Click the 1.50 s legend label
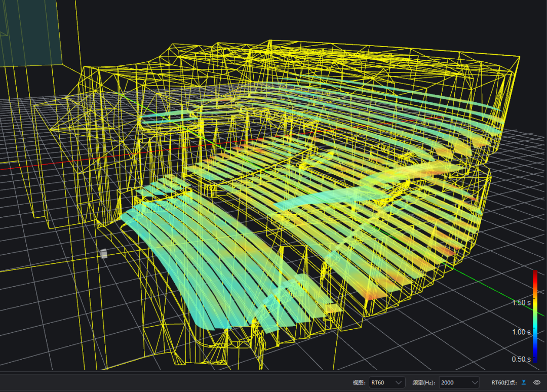The height and width of the screenshot is (392, 547). [x=521, y=302]
